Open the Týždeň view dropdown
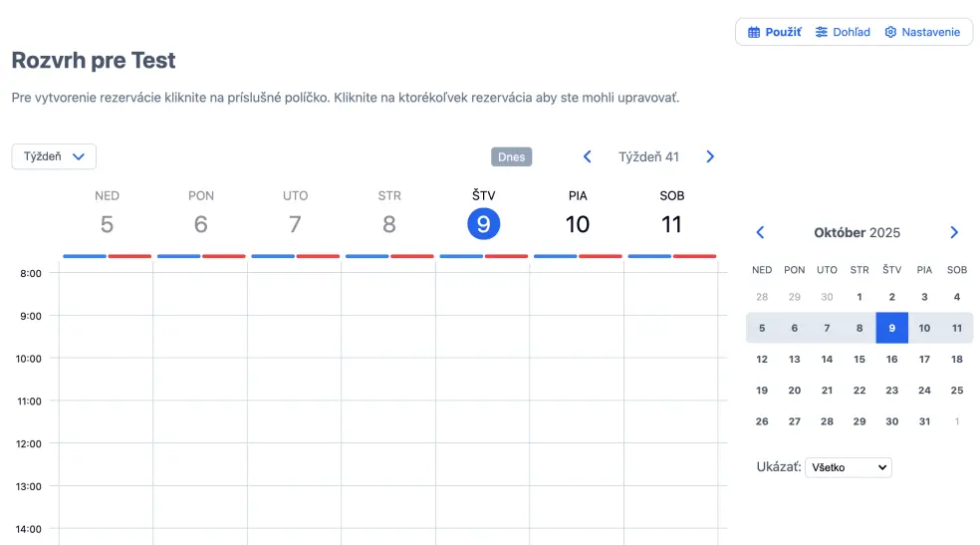This screenshot has height=545, width=980. [54, 156]
